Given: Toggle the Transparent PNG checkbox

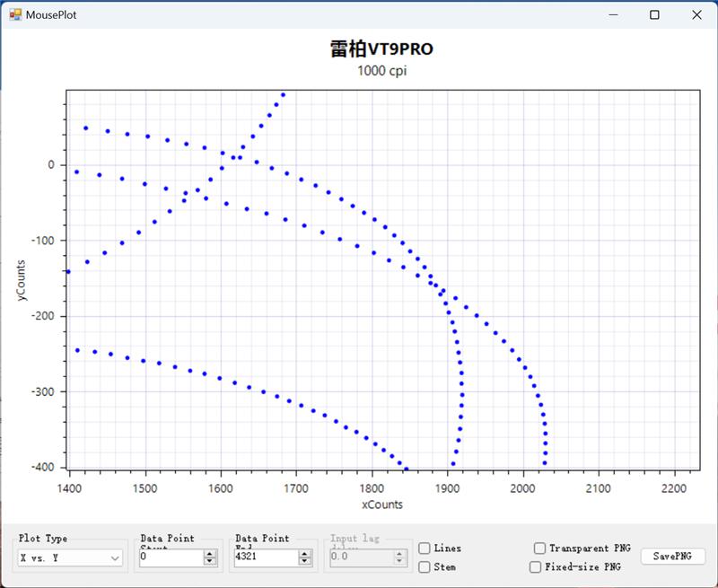Looking at the screenshot, I should coord(539,549).
